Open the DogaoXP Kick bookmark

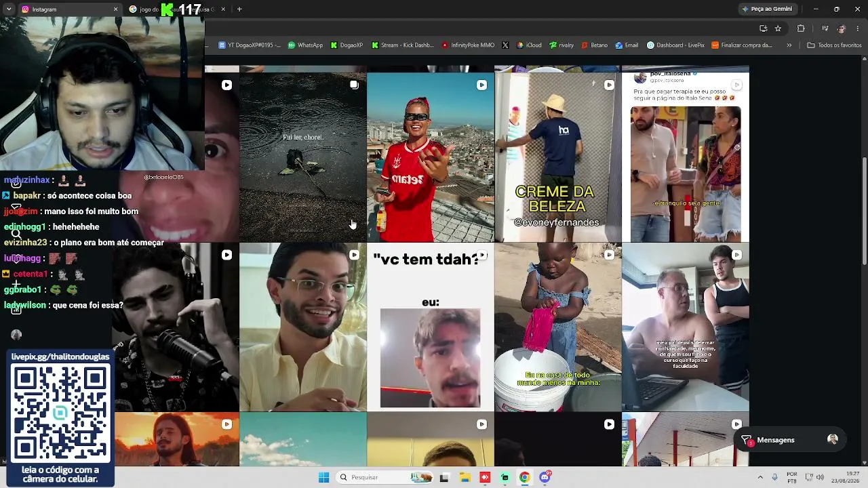click(x=347, y=45)
